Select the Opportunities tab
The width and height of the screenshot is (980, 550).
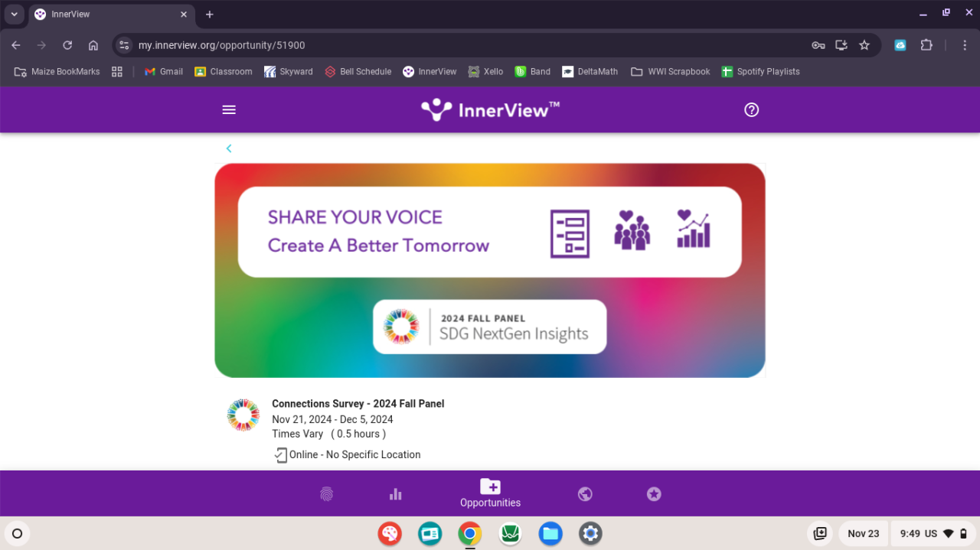490,493
